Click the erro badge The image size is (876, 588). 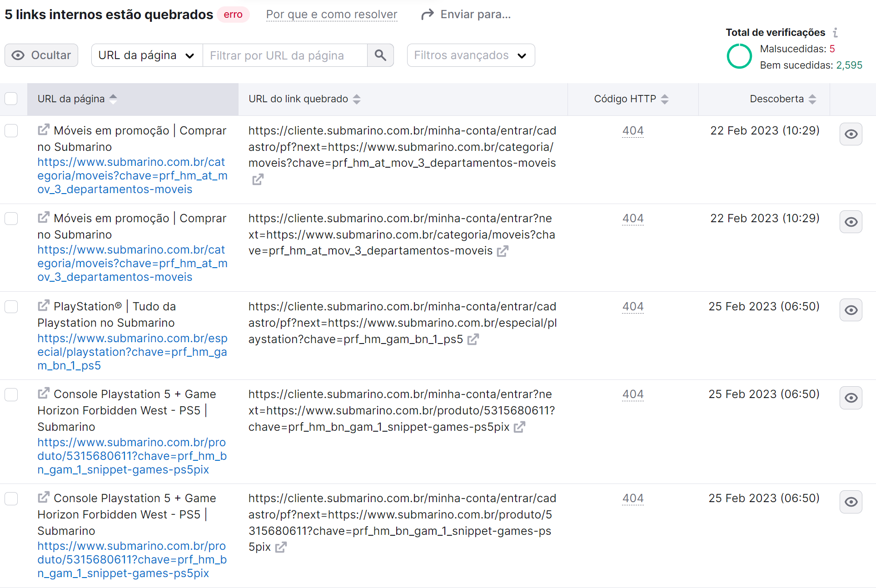point(233,15)
